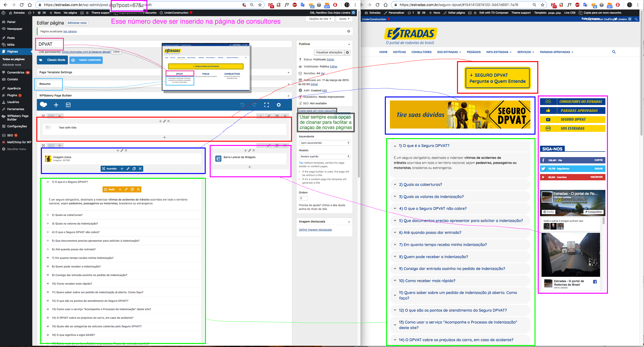Grab the move handle of the Imagem única row
The image size is (644, 347).
click(x=43, y=145)
